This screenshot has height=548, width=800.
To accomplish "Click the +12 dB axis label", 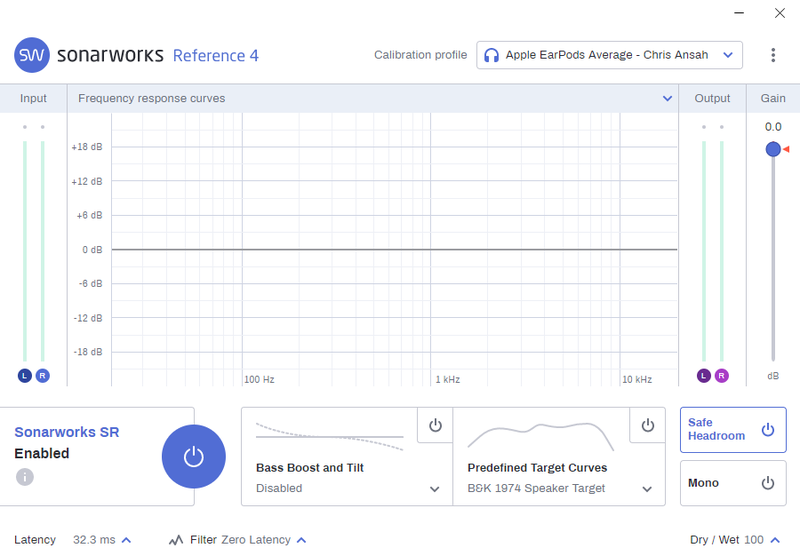I will tap(87, 182).
